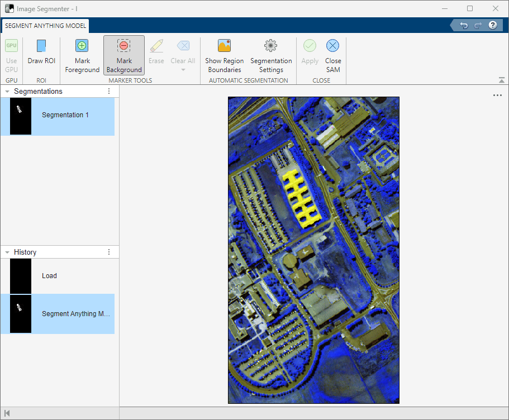Click the Use GPU icon
Viewport: 509px width, 420px height.
click(11, 46)
